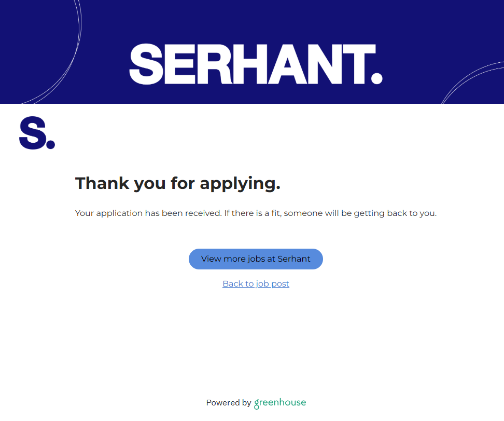Open the Greenhouse logo in the footer

[x=280, y=403]
